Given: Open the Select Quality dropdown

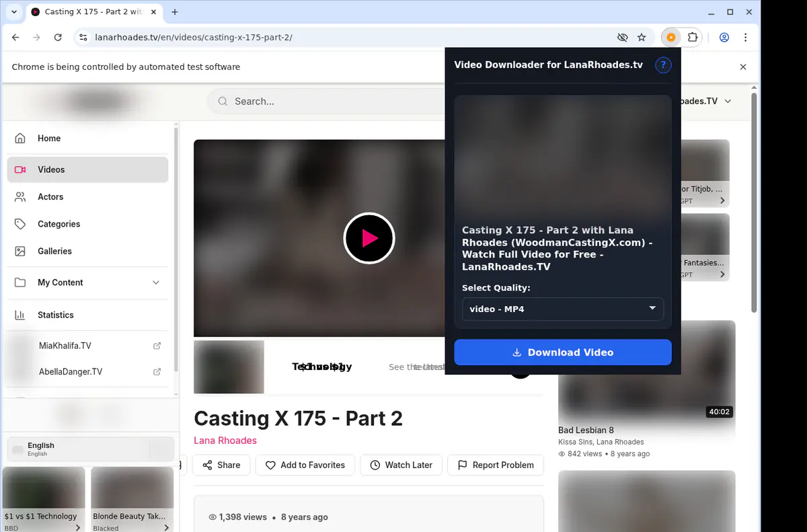Looking at the screenshot, I should 563,309.
